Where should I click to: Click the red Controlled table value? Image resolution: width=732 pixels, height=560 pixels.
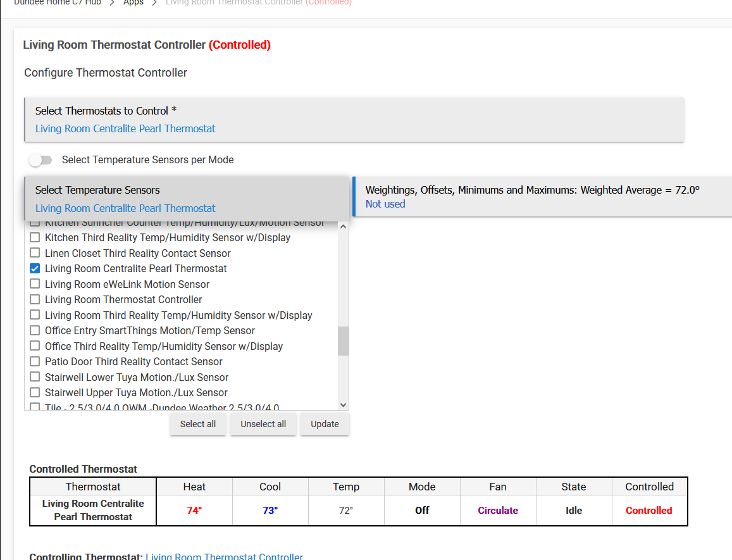(x=649, y=511)
